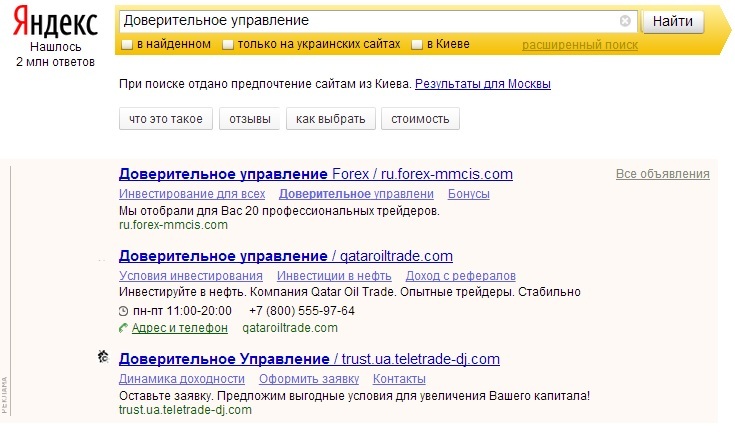This screenshot has height=433, width=735.
Task: Open 'расширенный поиск' link
Action: 580,45
